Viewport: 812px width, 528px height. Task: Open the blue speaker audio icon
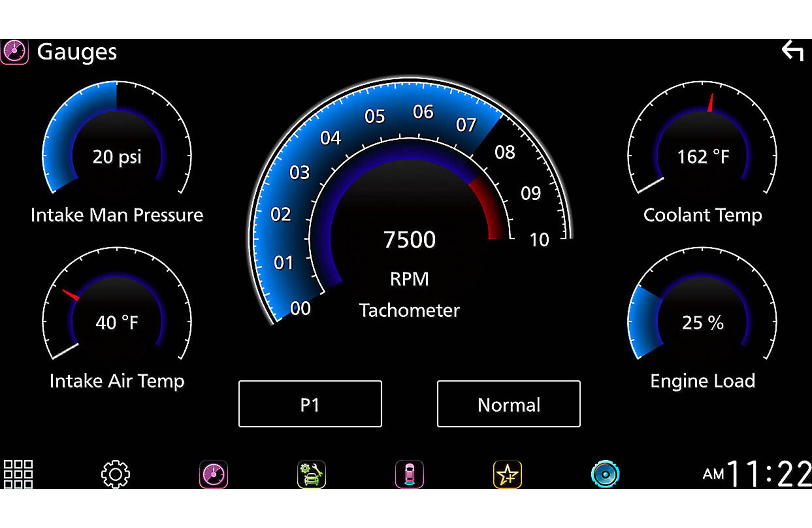point(605,474)
